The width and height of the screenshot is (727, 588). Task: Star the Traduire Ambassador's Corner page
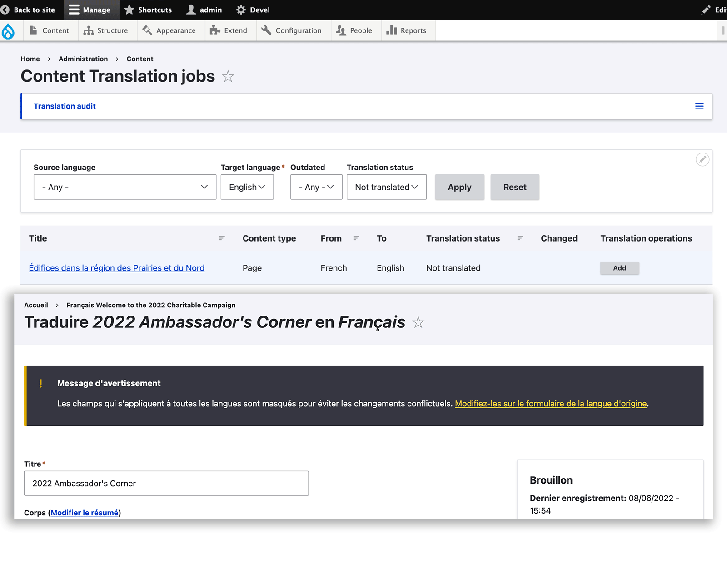point(418,322)
